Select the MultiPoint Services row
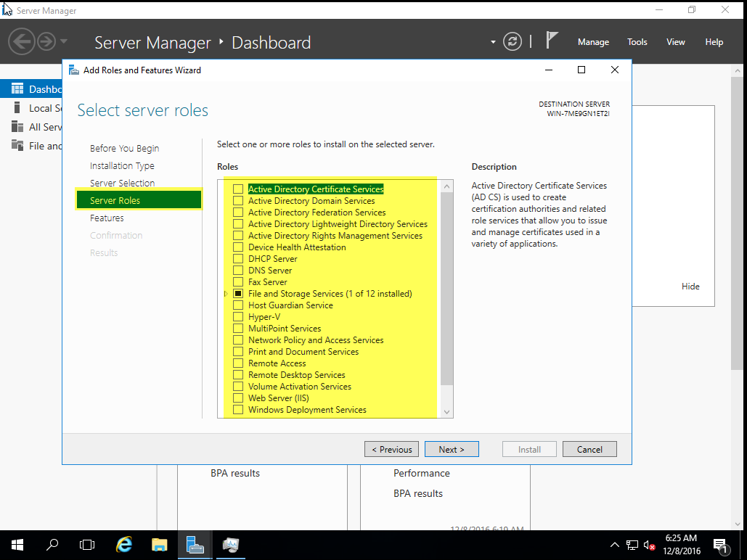This screenshot has height=560, width=747. [285, 329]
